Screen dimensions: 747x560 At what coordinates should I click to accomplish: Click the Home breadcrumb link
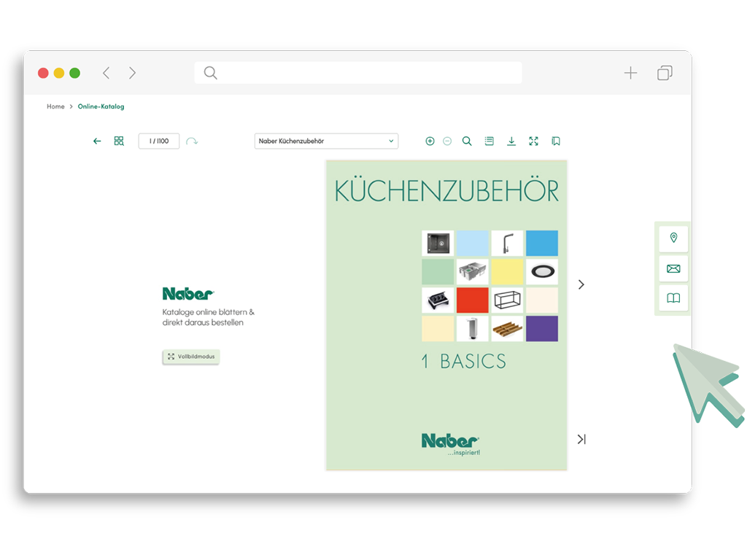coord(55,106)
